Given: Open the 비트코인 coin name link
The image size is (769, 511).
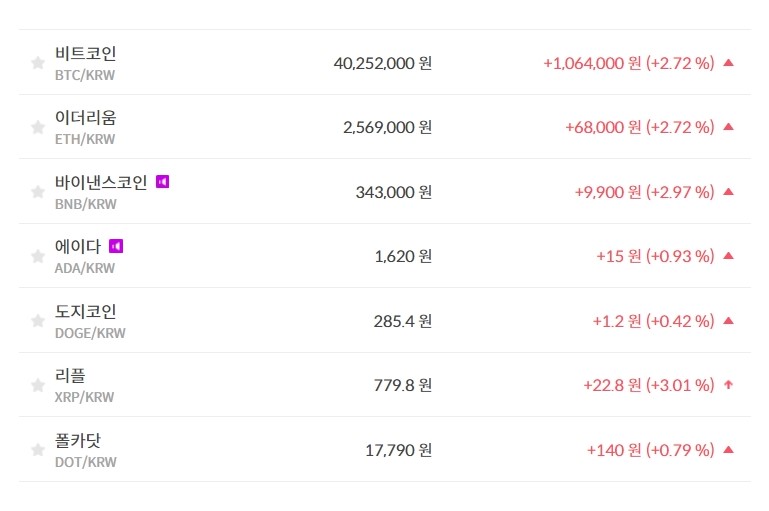Looking at the screenshot, I should click(x=86, y=54).
